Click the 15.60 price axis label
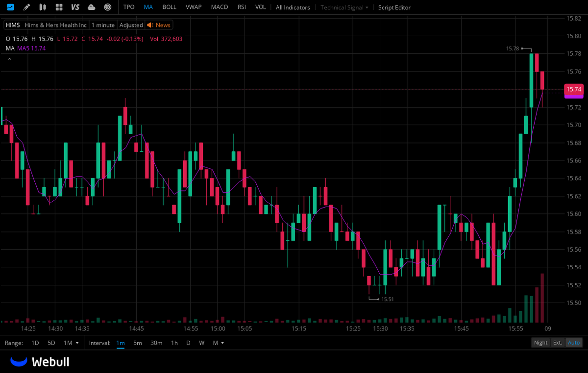The height and width of the screenshot is (373, 588). tap(574, 214)
